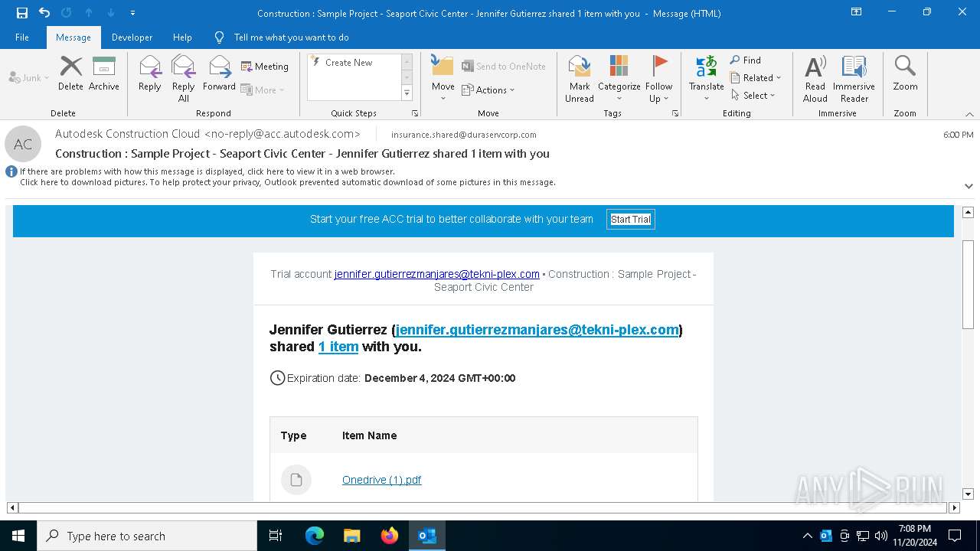Mark the message as Unread

pyautogui.click(x=580, y=78)
